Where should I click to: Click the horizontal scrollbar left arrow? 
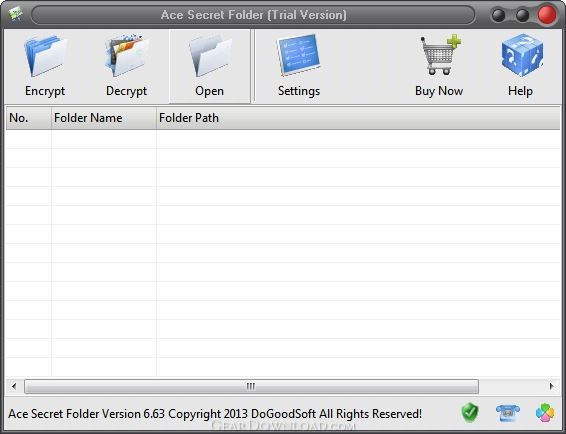coord(14,386)
